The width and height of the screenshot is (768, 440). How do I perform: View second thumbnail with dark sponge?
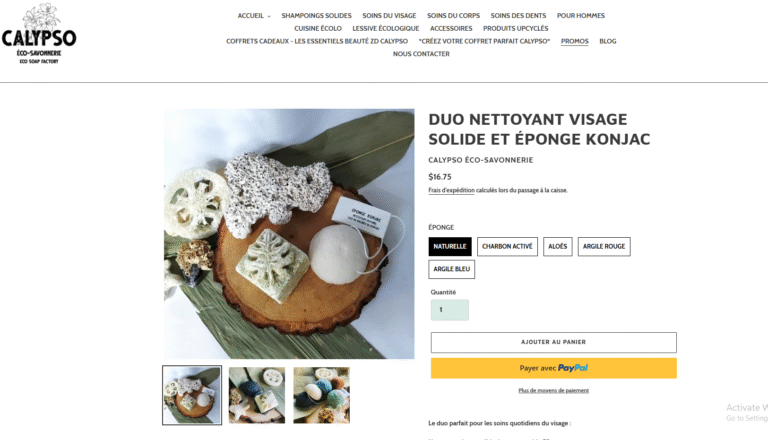(x=257, y=395)
